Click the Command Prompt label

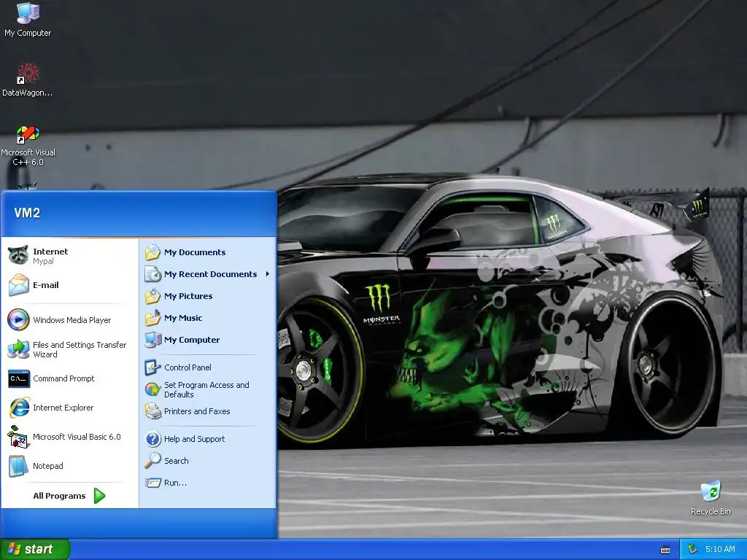tap(63, 378)
